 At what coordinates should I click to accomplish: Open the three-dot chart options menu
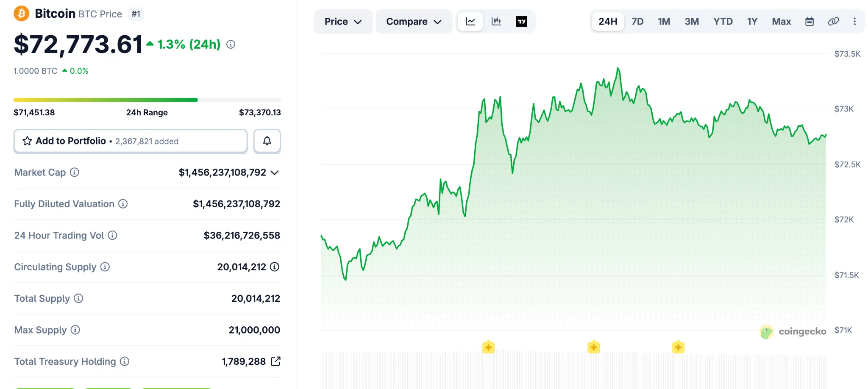pyautogui.click(x=855, y=21)
